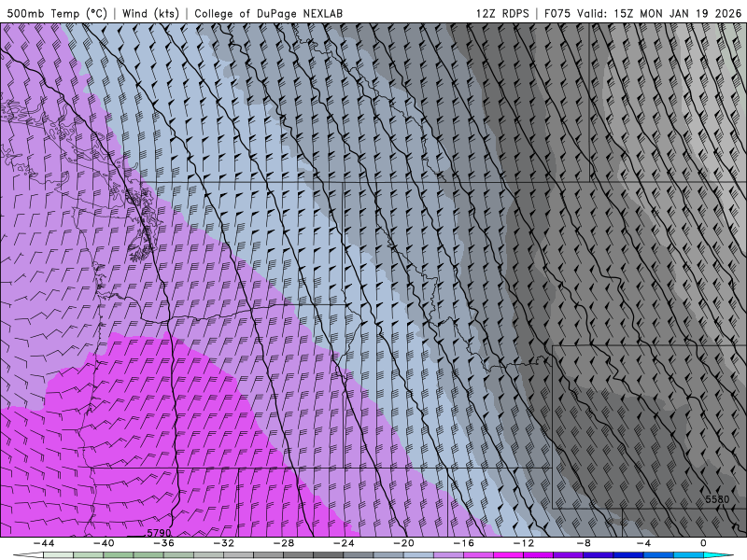This screenshot has width=747, height=560.
Task: Click the 5790 height contour label
Action: coord(159,533)
